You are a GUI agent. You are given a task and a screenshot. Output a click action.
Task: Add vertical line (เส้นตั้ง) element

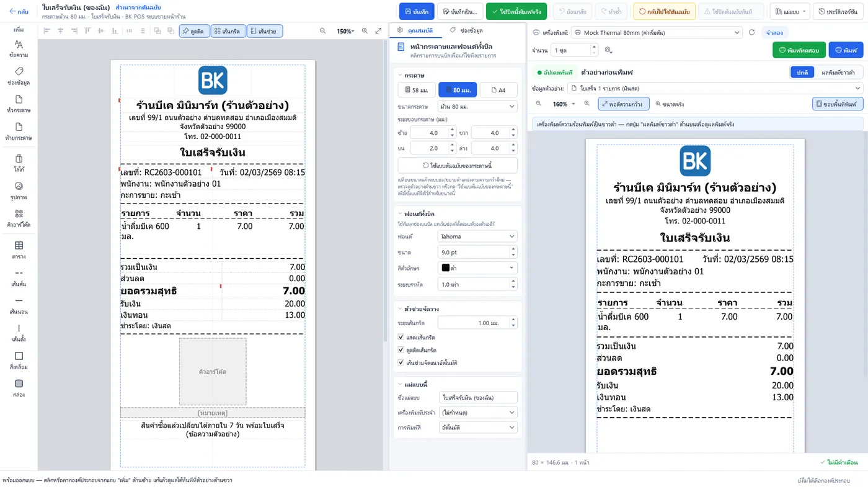19,333
